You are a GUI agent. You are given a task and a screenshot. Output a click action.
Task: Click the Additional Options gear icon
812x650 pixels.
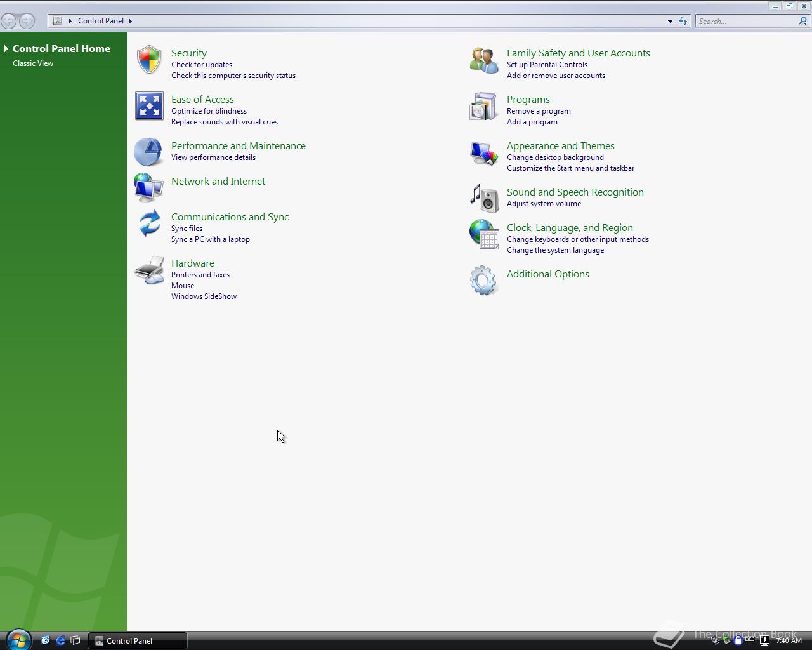(483, 280)
